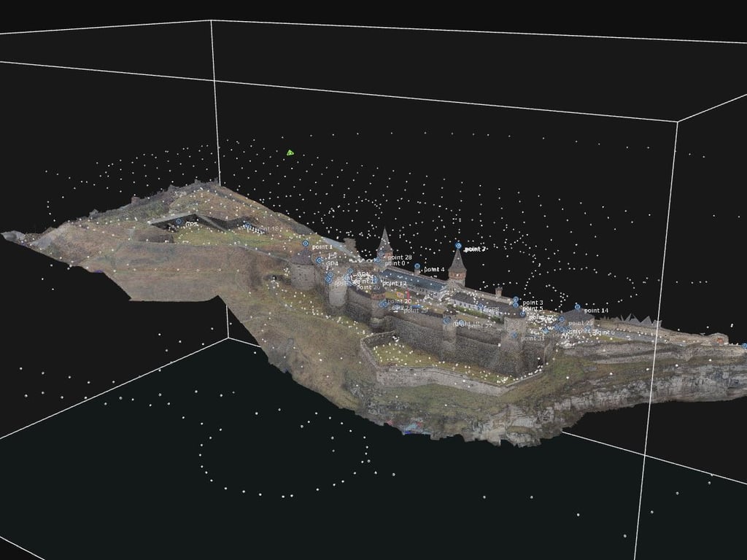The width and height of the screenshot is (747, 560).
Task: Select point 7 marker on tower spire
Action: click(458, 246)
